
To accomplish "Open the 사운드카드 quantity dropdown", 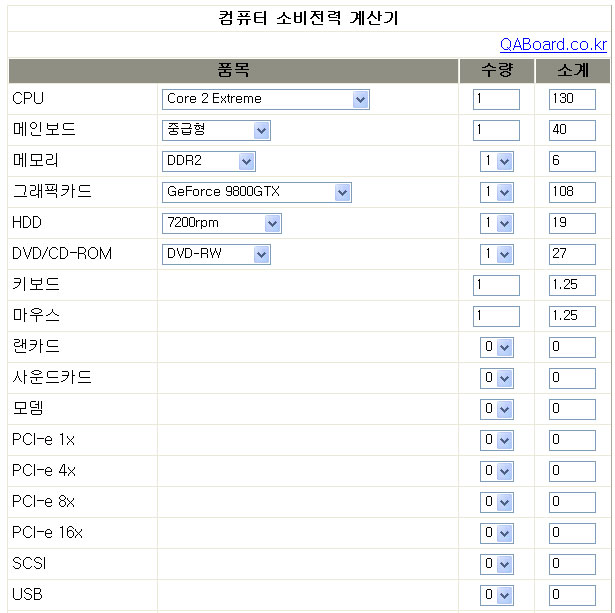I will 497,378.
